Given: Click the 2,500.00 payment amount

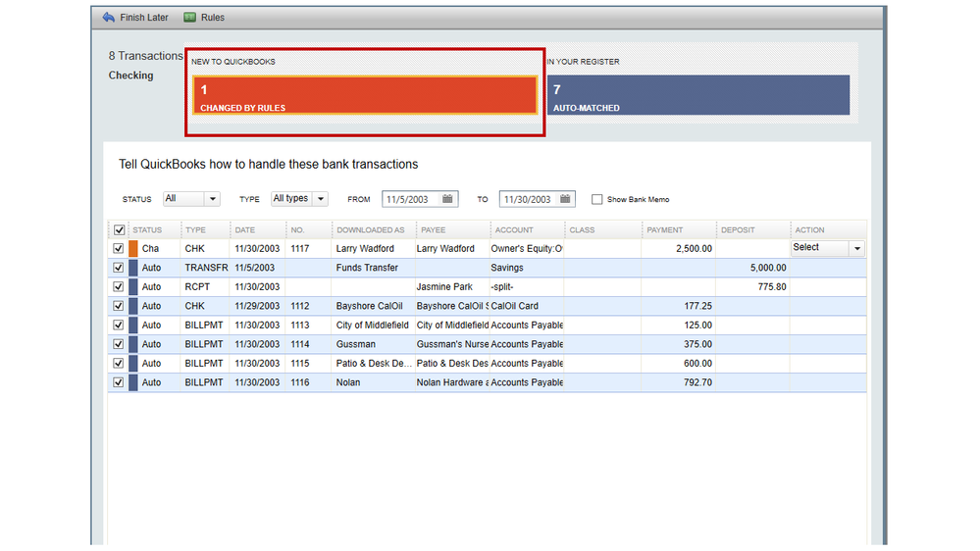Looking at the screenshot, I should coord(694,249).
